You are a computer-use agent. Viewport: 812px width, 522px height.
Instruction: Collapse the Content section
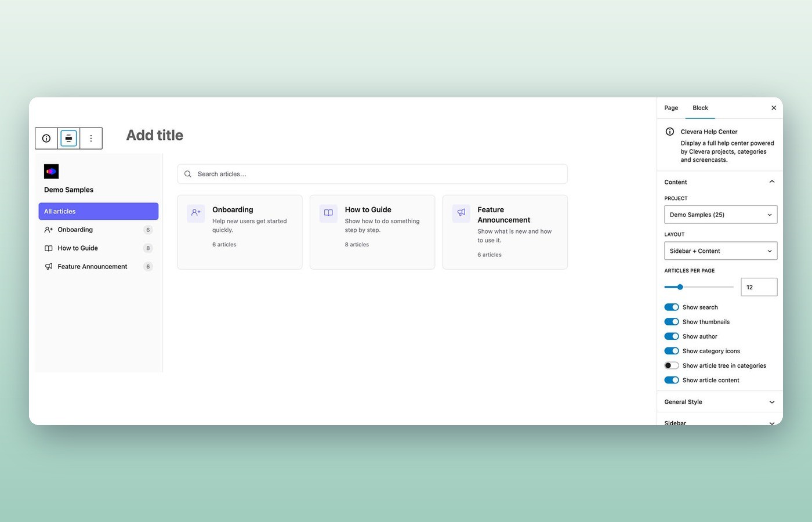720,182
